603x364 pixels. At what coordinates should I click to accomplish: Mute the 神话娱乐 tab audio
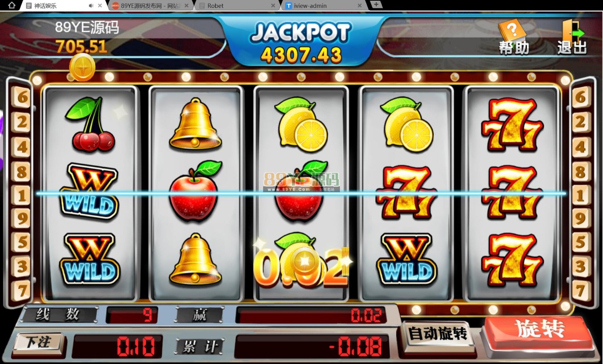[91, 6]
